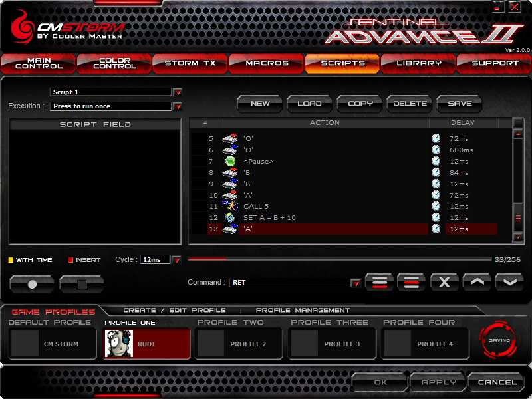Screen dimensions: 532x399
Task: Open the Library tab
Action: [x=418, y=63]
